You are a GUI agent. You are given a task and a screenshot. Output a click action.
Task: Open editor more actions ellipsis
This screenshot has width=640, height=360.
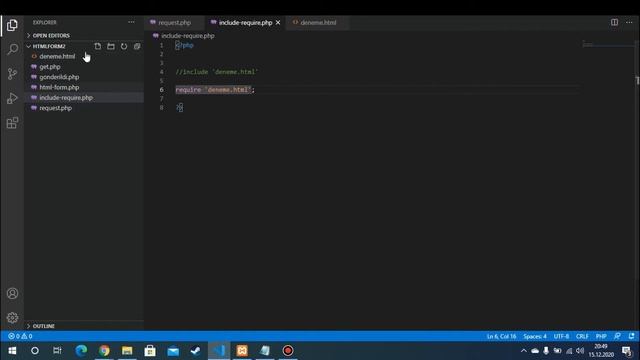pyautogui.click(x=629, y=22)
